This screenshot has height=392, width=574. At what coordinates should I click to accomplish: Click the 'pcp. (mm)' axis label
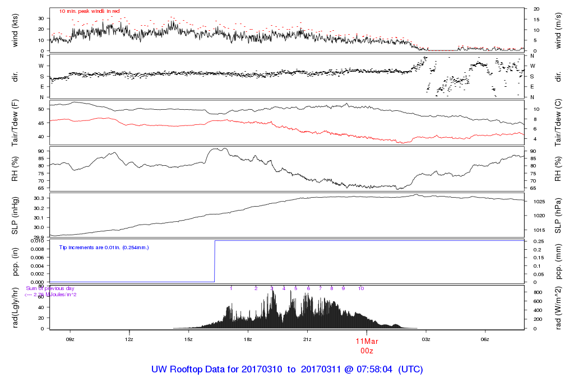click(x=558, y=262)
